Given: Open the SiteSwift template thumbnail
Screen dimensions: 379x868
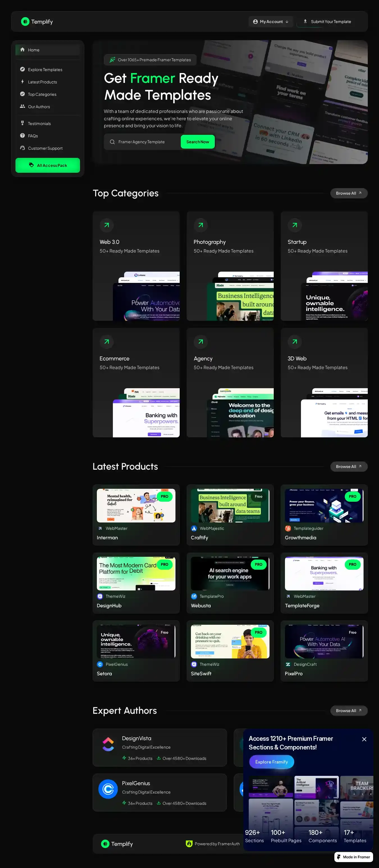Looking at the screenshot, I should pyautogui.click(x=230, y=642).
